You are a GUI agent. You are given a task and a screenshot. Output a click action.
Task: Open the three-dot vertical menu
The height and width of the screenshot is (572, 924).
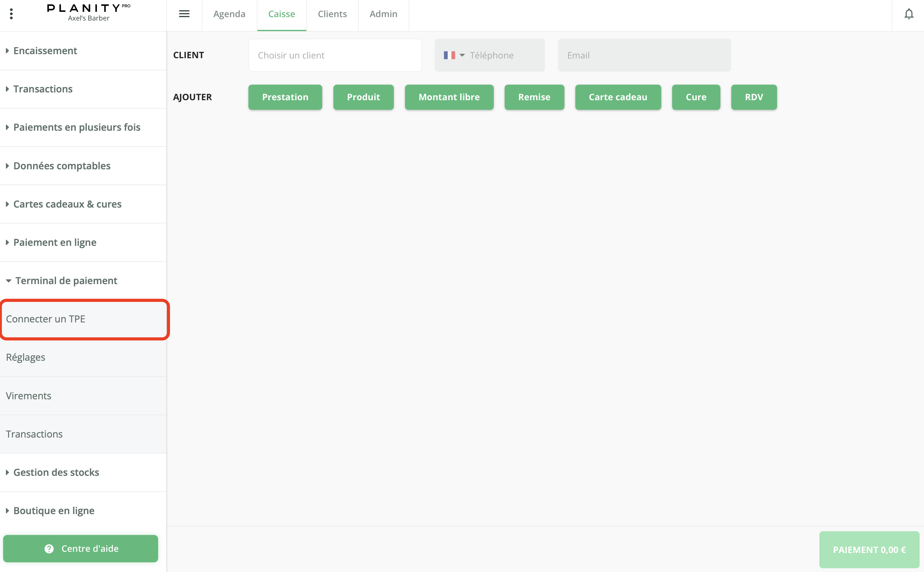[11, 14]
